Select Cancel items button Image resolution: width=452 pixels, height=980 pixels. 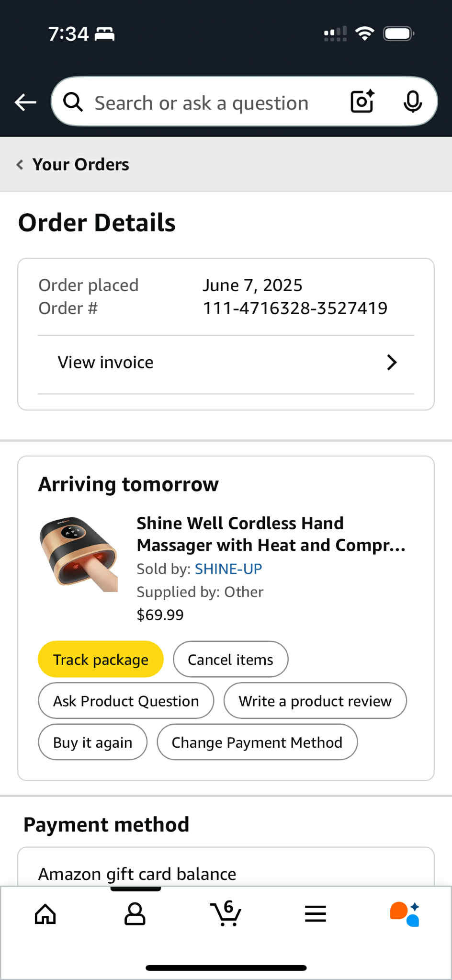pos(230,659)
